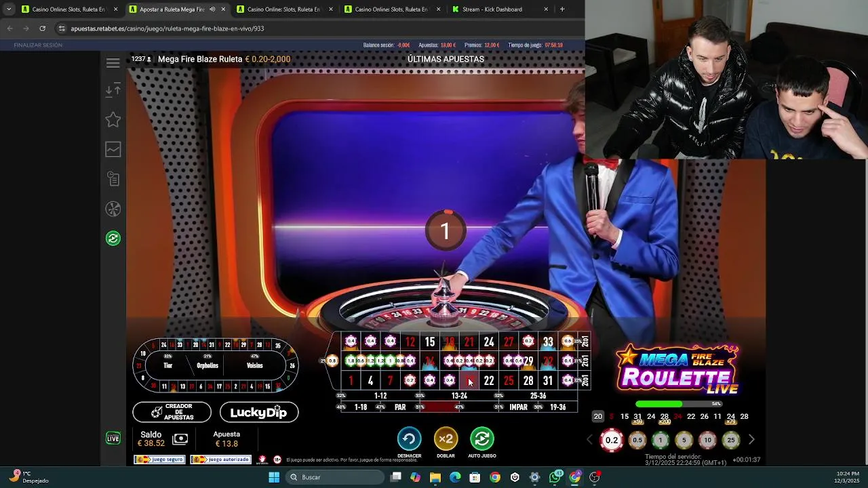Start Auto Juego autoplay

coord(482,439)
